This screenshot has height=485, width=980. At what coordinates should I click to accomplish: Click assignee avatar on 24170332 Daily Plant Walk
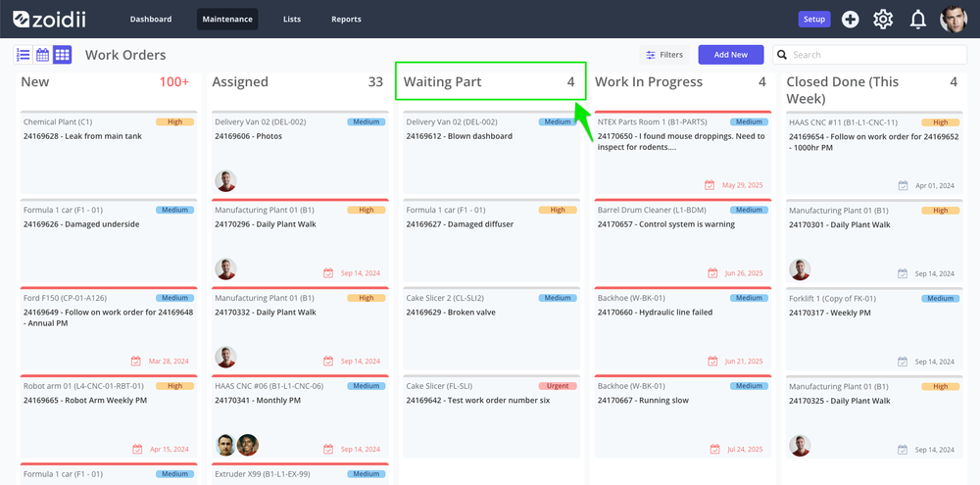(225, 358)
